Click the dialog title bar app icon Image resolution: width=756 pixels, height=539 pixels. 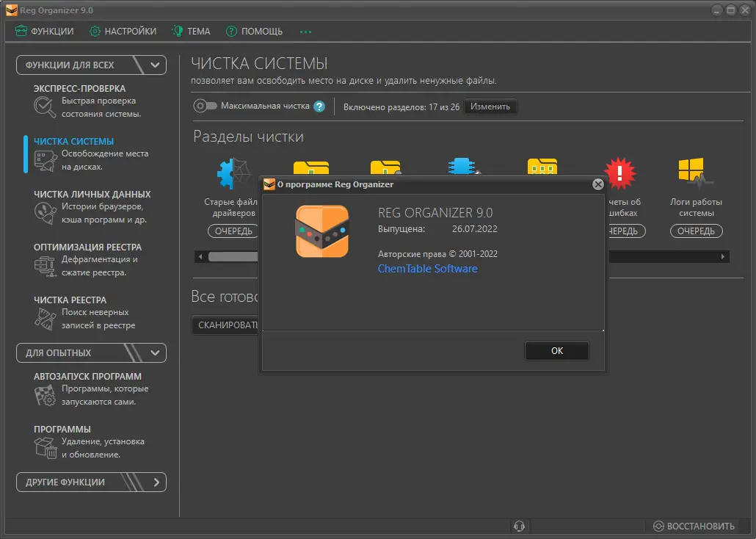(x=269, y=184)
